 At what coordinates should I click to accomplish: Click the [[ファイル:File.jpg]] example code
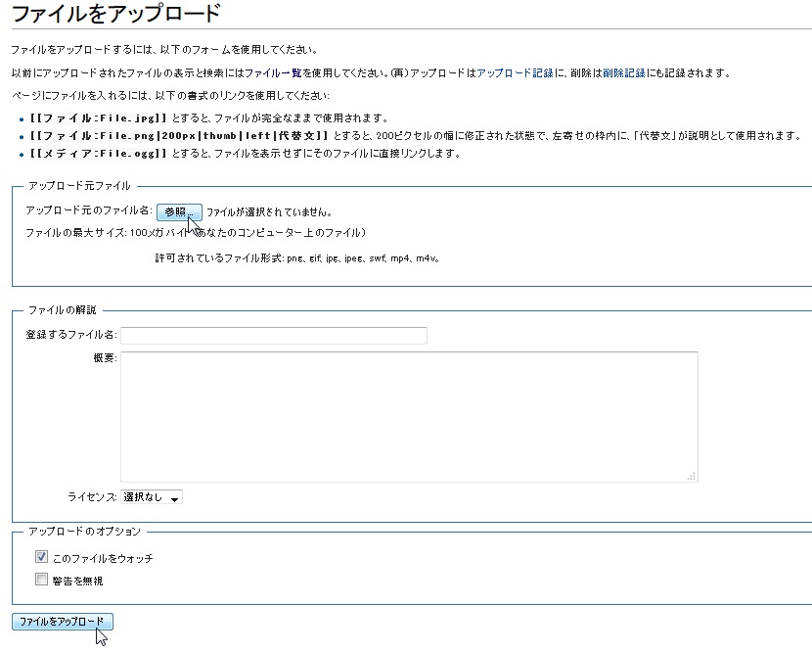coord(99,118)
